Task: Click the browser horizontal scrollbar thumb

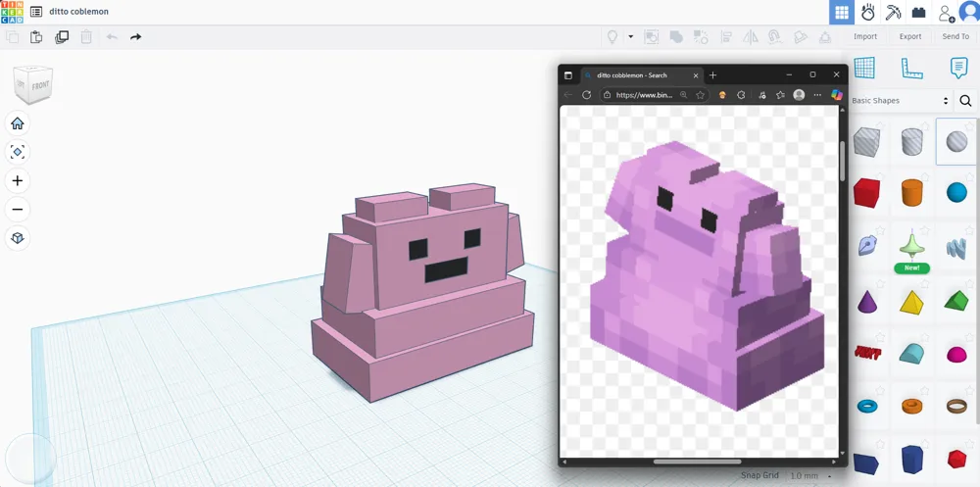Action: (x=697, y=462)
